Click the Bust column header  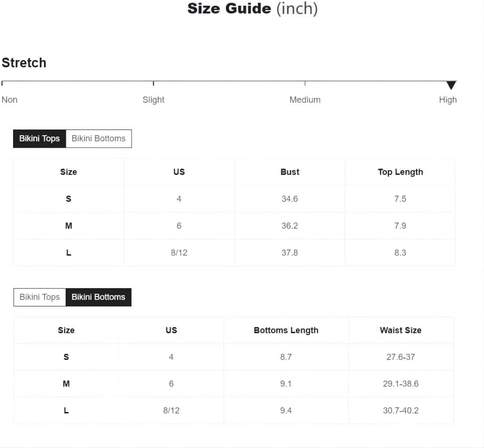tap(290, 172)
